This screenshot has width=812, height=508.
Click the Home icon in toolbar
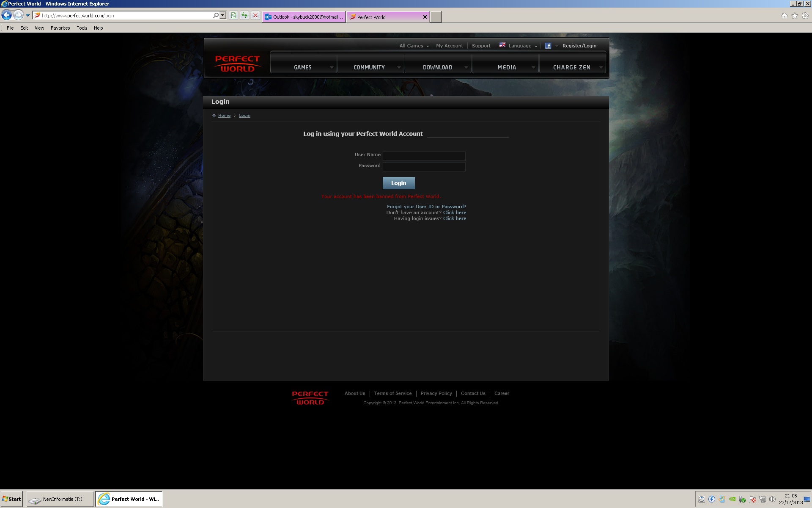pyautogui.click(x=785, y=16)
